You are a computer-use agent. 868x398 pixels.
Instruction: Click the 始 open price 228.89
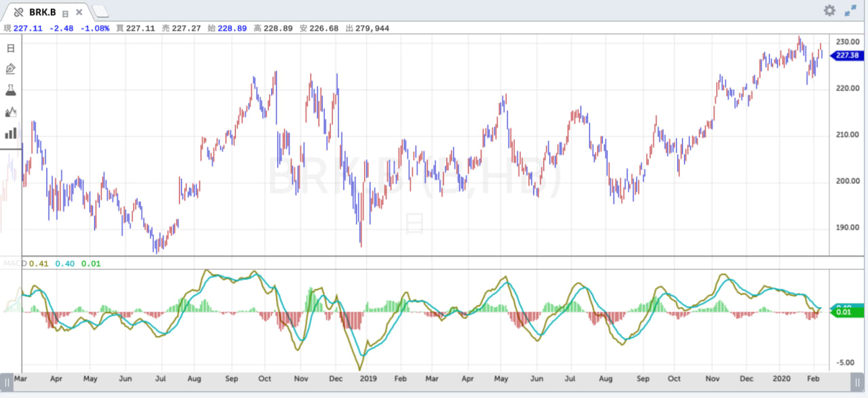(233, 28)
